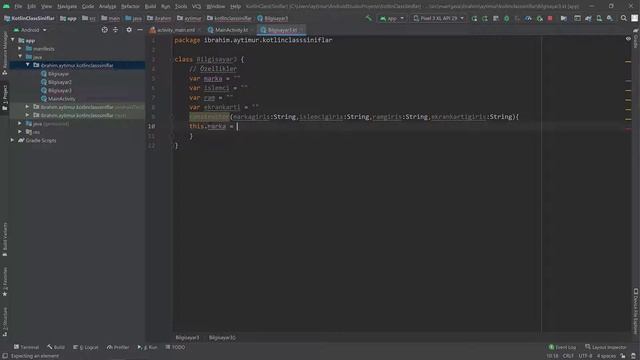640x360 pixels.
Task: Toggle the Structure side tab
Action: [5, 322]
